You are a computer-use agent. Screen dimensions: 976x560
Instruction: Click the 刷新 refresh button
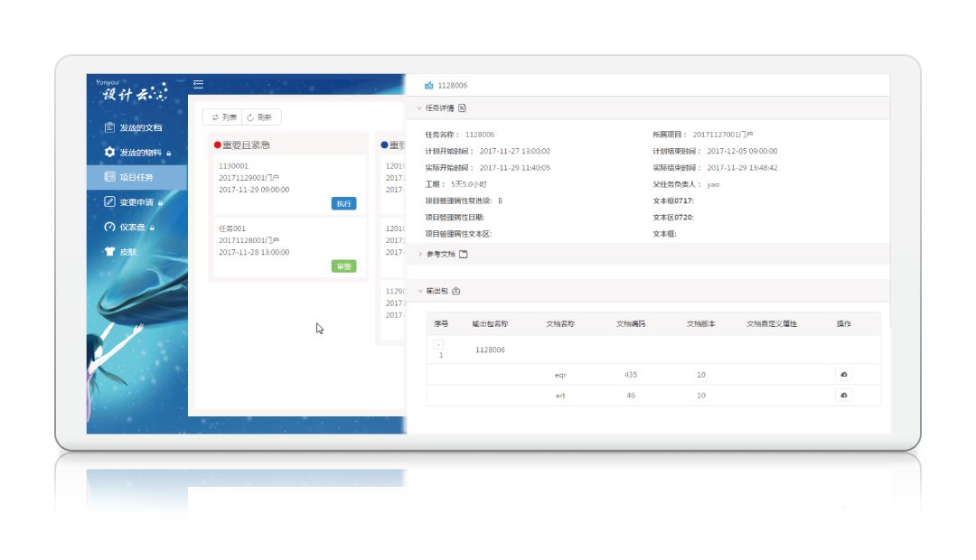click(259, 117)
